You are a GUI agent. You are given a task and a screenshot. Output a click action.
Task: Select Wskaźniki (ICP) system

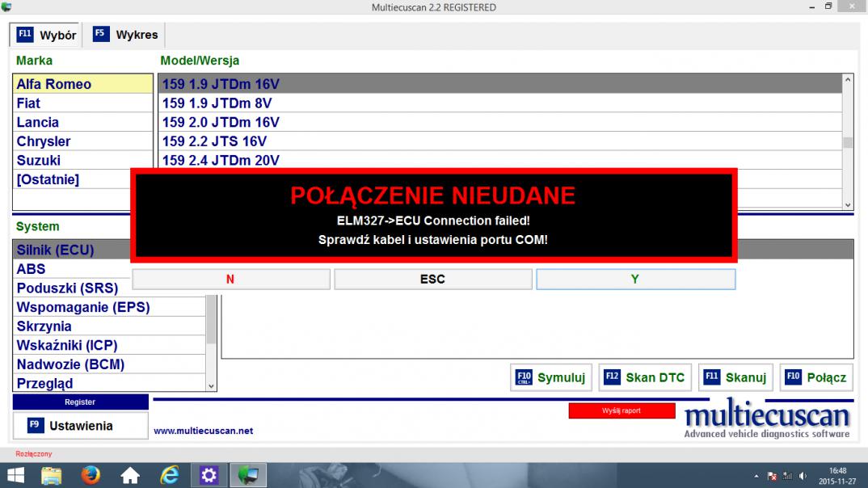[x=109, y=346]
